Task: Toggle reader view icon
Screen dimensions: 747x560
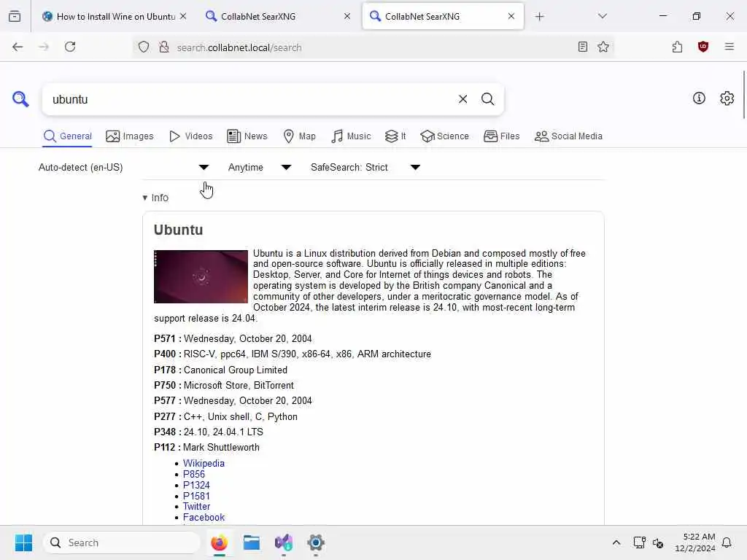Action: [582, 47]
